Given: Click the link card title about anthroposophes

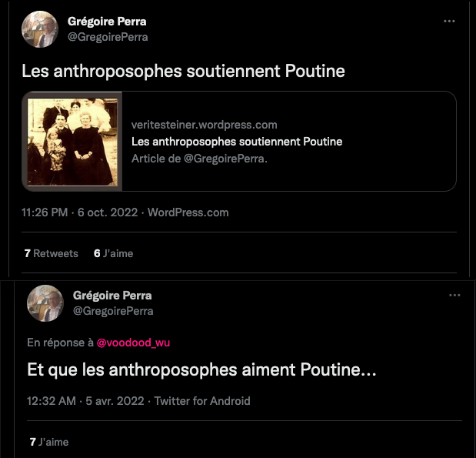Looking at the screenshot, I should point(237,142).
